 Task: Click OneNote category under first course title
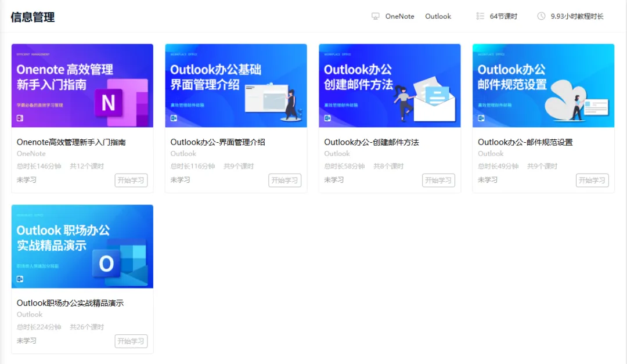(x=31, y=154)
